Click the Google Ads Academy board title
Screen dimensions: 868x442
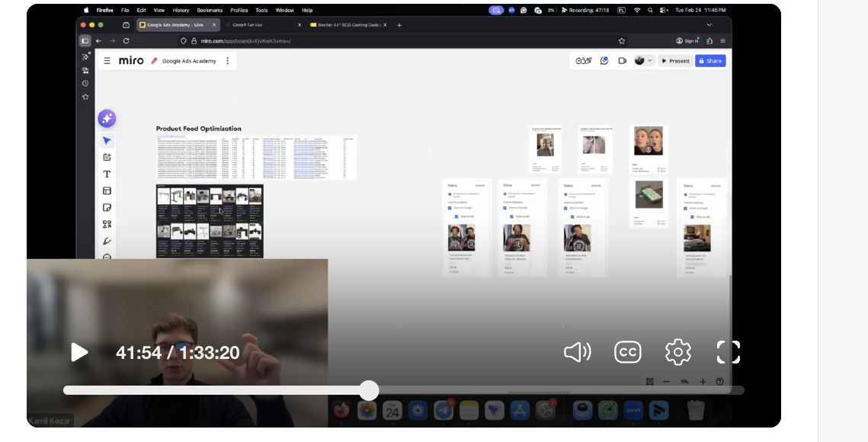[x=189, y=61]
